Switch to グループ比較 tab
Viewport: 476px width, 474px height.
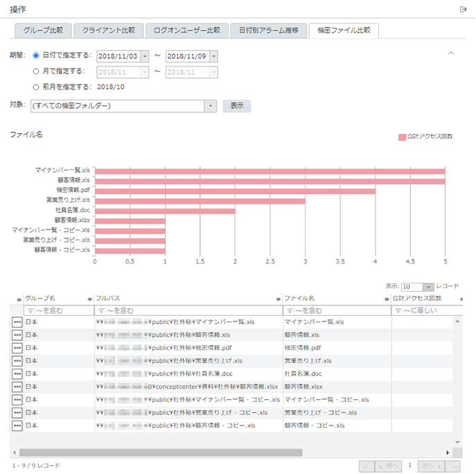click(x=43, y=30)
